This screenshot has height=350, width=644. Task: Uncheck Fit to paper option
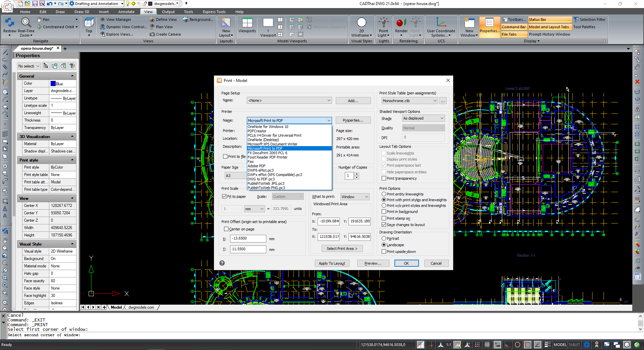(224, 196)
